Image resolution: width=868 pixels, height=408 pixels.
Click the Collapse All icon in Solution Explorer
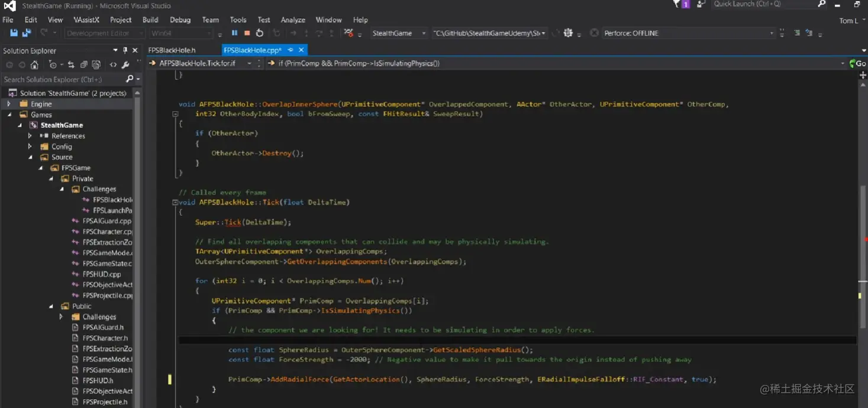pos(83,64)
